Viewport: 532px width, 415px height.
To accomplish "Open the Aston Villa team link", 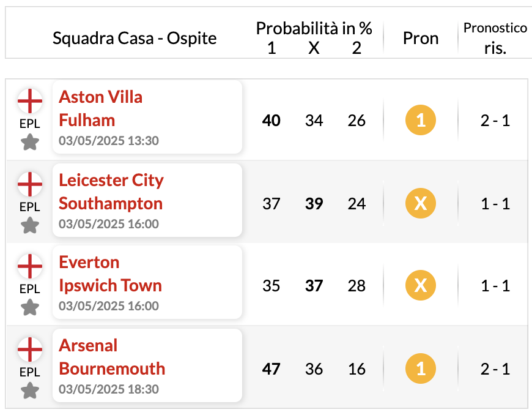I will 100,97.
